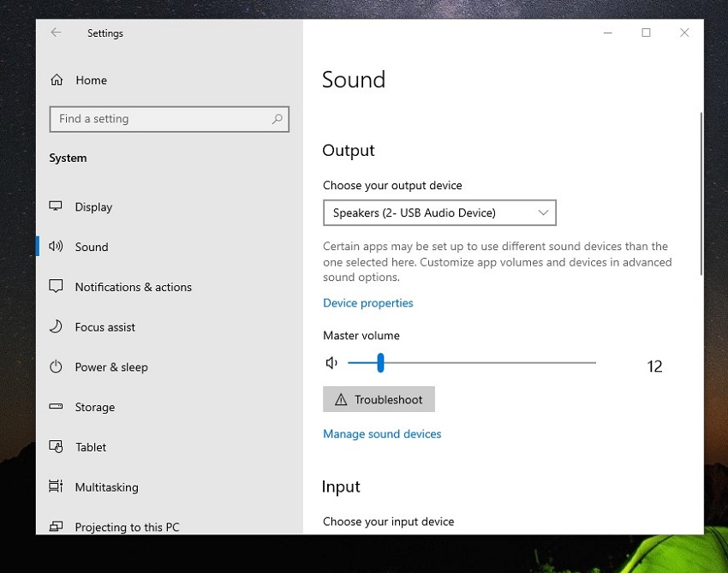Click the search magnifier icon
Screen dimensions: 728x573
point(277,119)
